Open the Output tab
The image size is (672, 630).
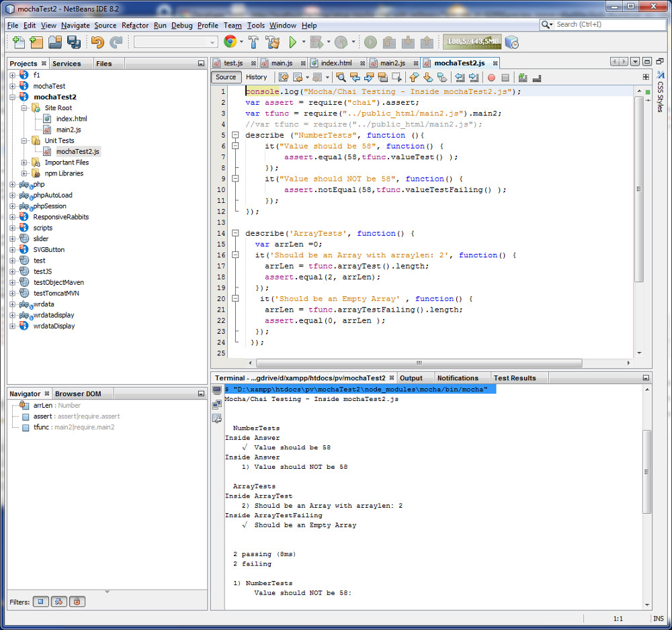(x=411, y=378)
